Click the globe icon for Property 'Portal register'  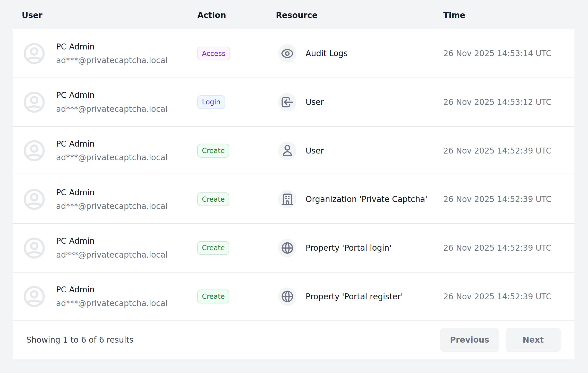pyautogui.click(x=287, y=296)
